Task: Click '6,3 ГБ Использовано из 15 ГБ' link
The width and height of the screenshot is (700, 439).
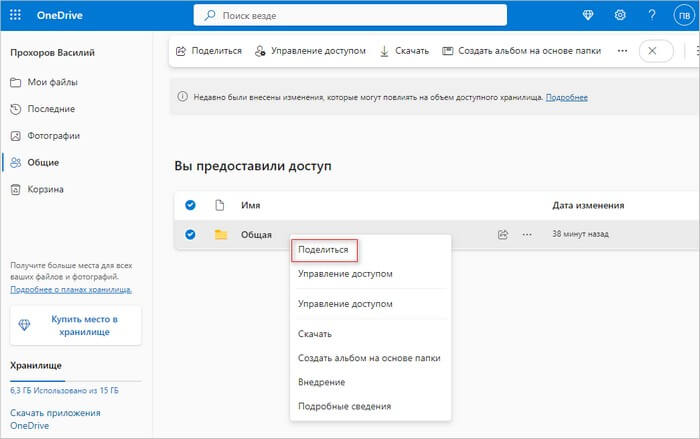Action: coord(64,390)
